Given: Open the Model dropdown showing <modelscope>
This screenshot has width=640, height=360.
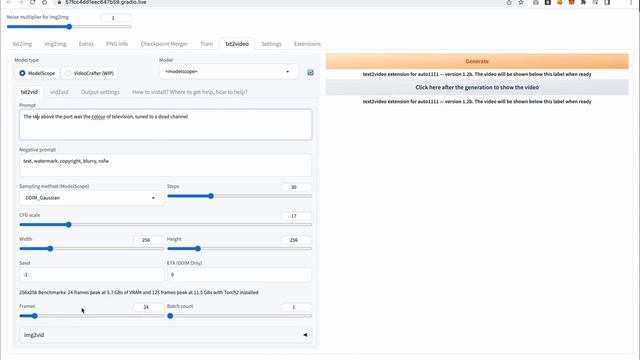Looking at the screenshot, I should pos(228,72).
